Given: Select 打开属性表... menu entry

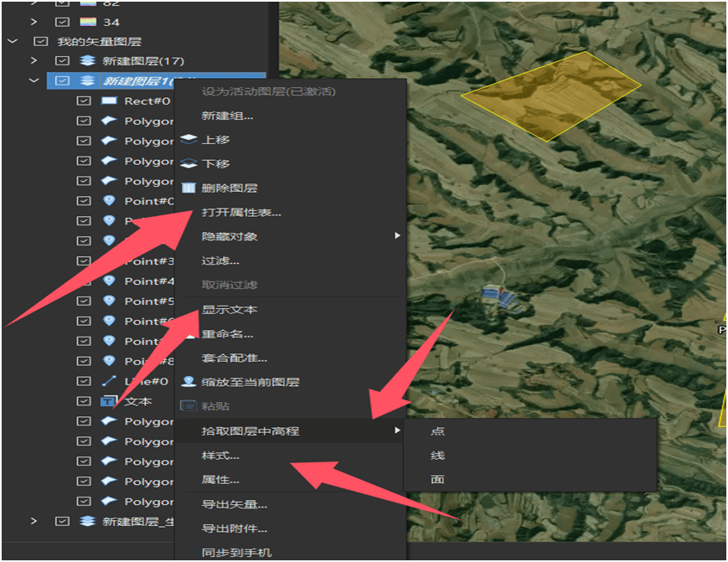Looking at the screenshot, I should coord(241,212).
